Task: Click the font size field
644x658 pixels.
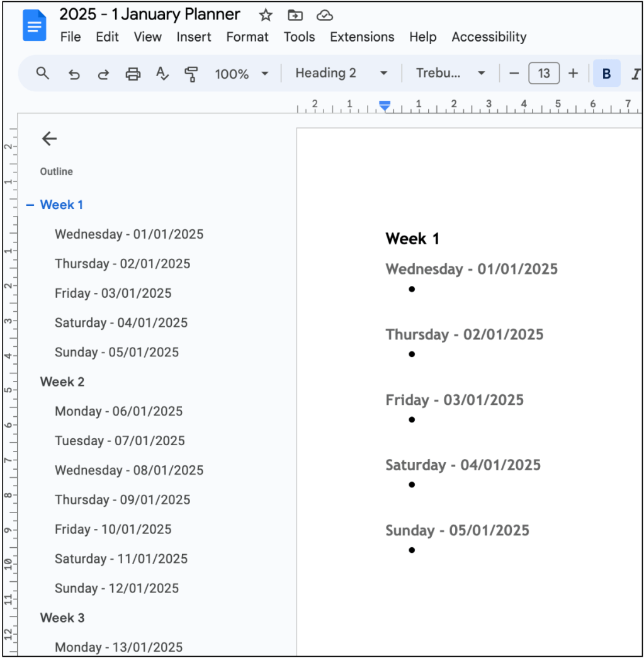Action: click(544, 74)
